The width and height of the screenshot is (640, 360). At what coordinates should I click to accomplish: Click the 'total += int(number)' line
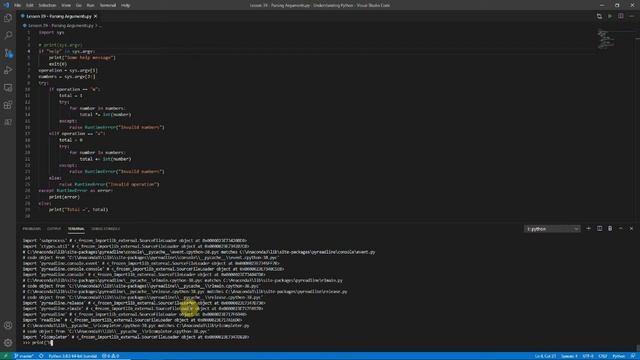pyautogui.click(x=105, y=159)
